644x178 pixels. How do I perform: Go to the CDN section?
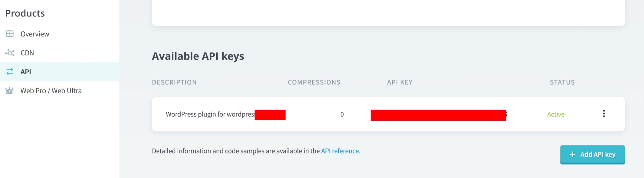(27, 53)
